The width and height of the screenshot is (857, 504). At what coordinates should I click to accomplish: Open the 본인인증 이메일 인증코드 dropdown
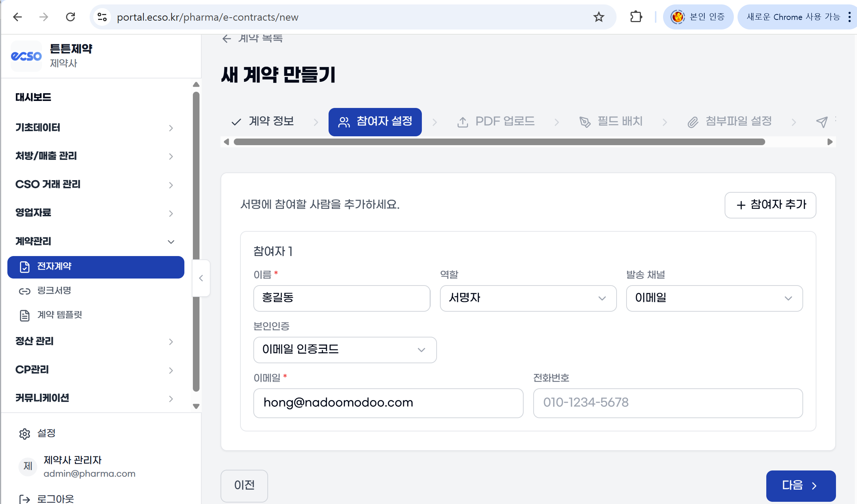[x=344, y=350]
